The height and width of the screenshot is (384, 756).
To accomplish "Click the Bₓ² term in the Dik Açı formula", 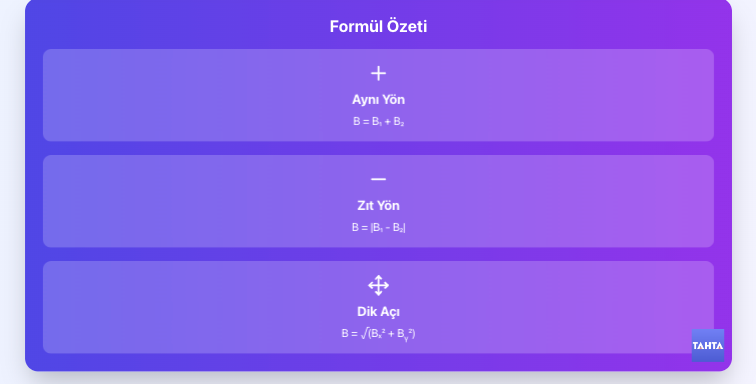I will point(378,334).
